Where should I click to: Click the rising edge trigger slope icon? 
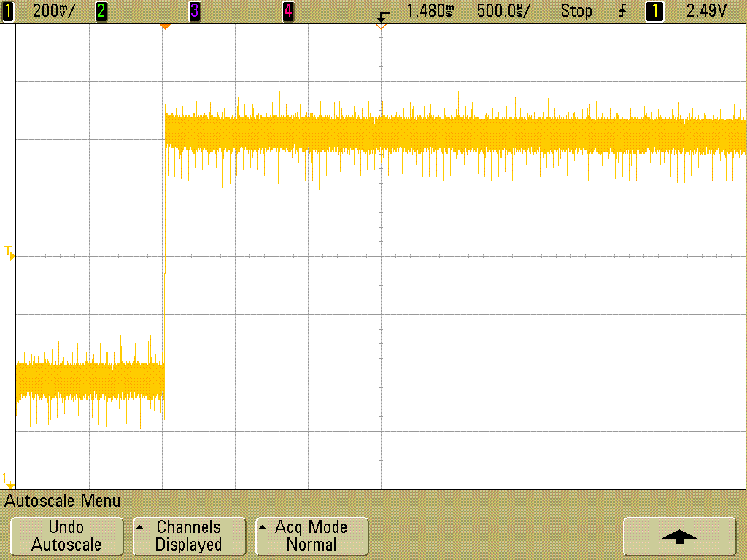coord(622,11)
